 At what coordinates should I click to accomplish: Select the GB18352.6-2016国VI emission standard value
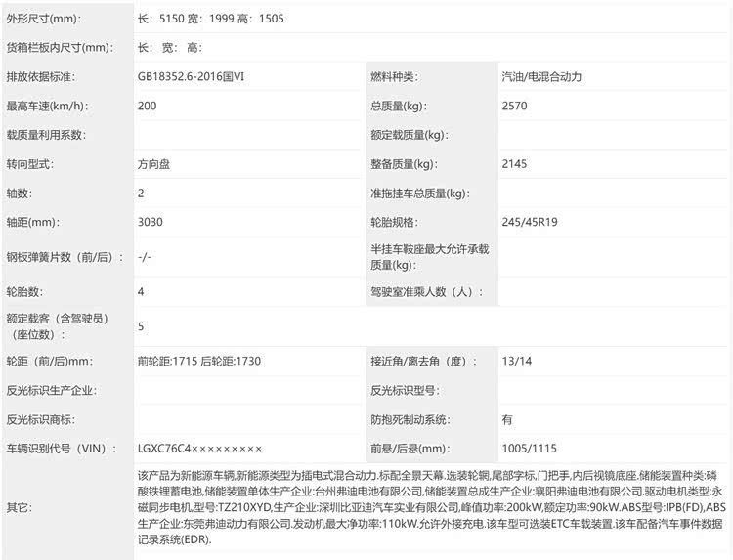coord(197,76)
